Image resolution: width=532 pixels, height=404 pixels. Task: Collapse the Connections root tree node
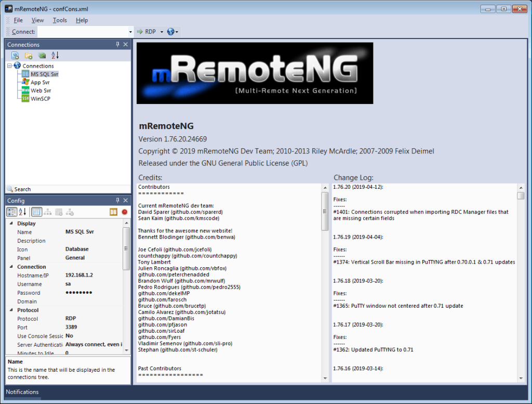[9, 66]
